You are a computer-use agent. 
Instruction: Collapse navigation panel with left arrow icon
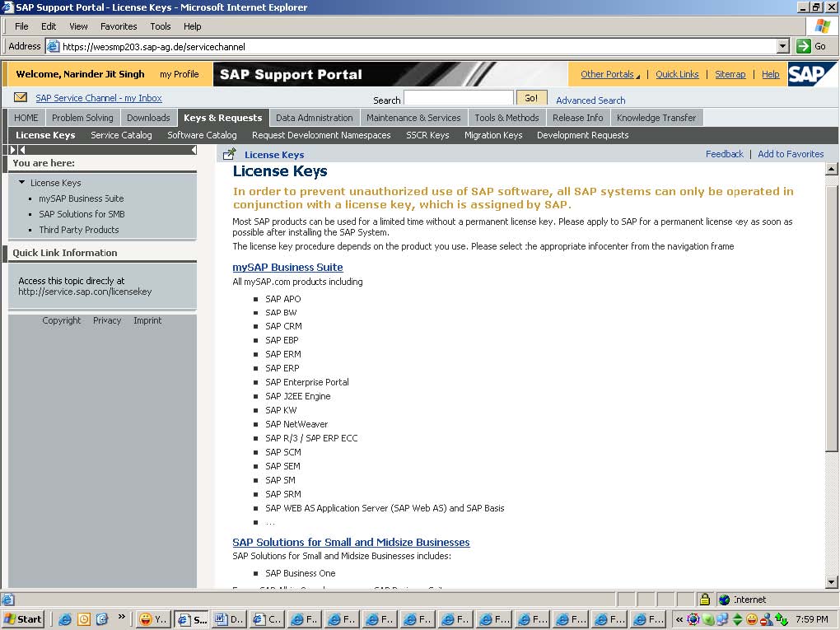click(194, 150)
